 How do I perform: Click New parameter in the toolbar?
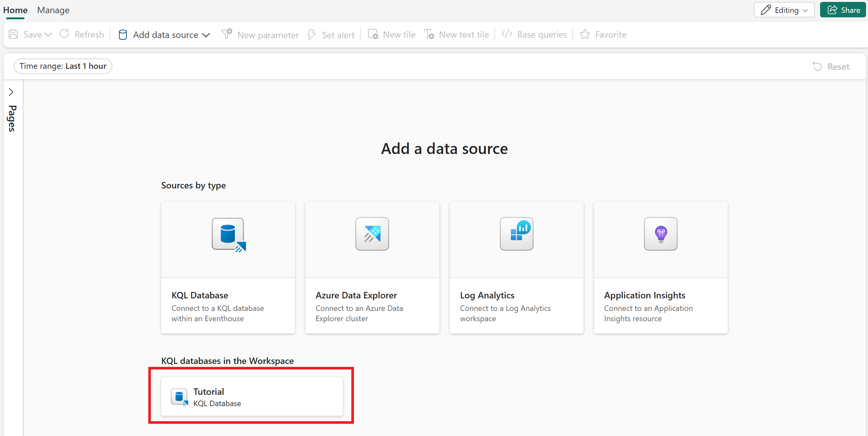(260, 34)
